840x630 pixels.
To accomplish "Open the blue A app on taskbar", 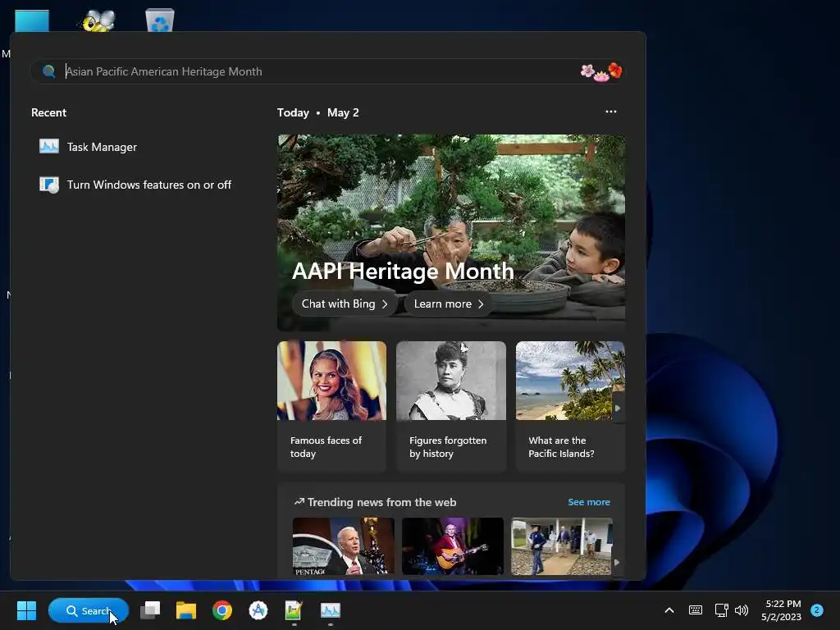I will click(x=258, y=610).
